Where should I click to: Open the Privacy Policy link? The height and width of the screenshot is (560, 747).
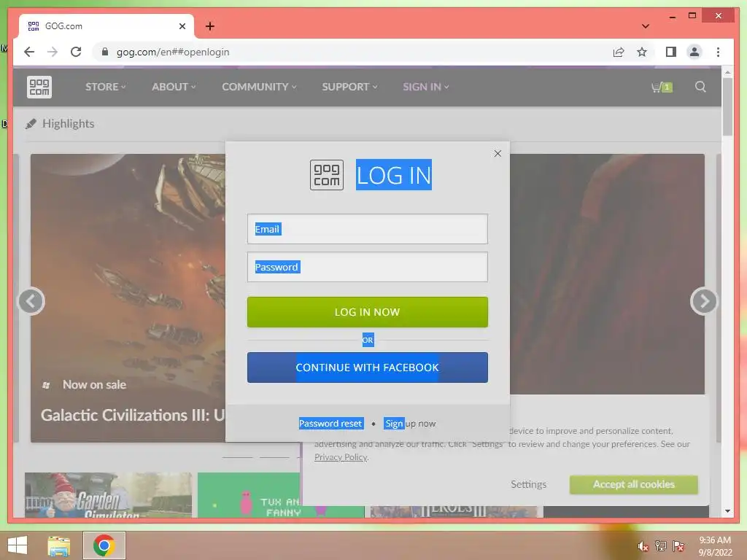(341, 457)
